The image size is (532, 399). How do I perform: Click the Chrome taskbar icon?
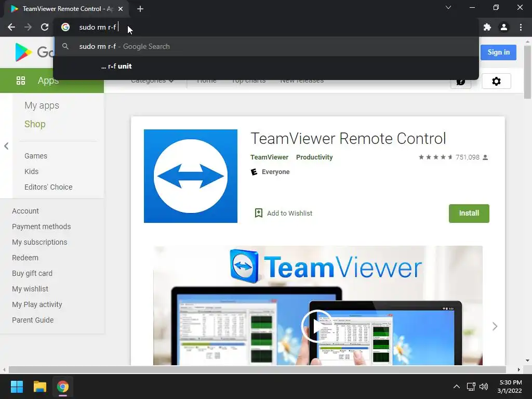[x=62, y=387]
